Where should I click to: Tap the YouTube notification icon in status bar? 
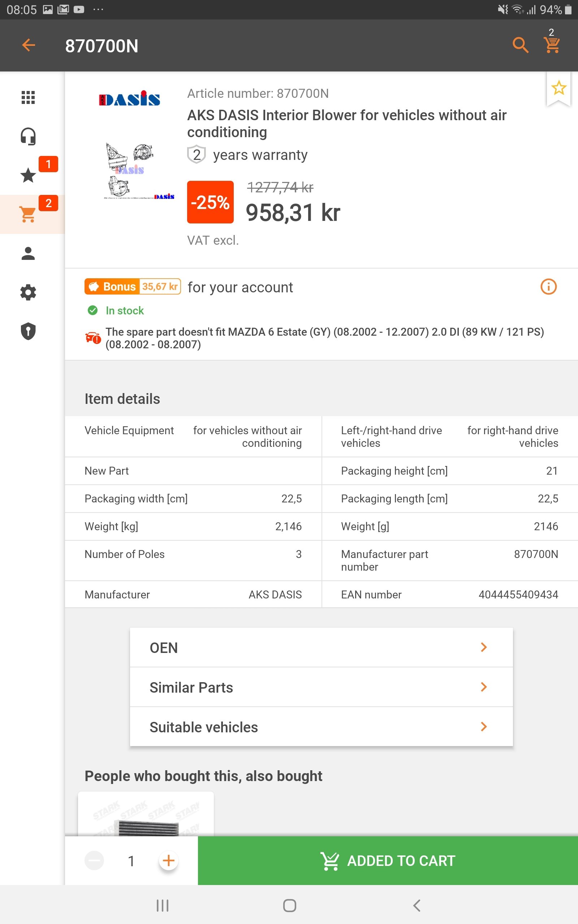(x=79, y=9)
